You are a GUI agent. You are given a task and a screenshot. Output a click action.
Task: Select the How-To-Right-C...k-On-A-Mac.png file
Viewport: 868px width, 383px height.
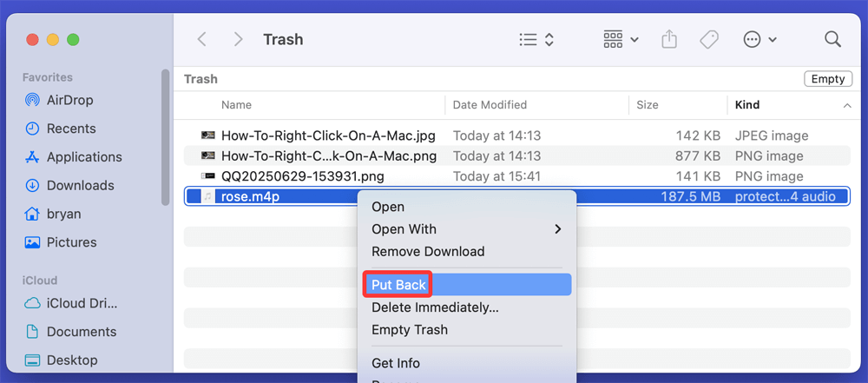click(329, 156)
